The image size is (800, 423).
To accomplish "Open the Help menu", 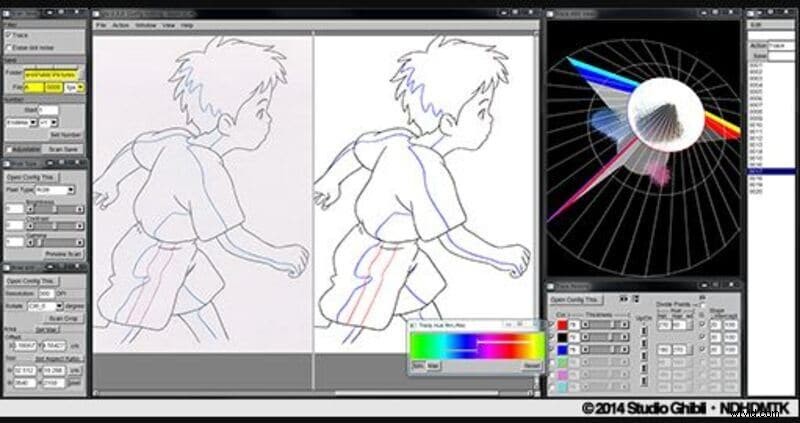I will click(187, 25).
